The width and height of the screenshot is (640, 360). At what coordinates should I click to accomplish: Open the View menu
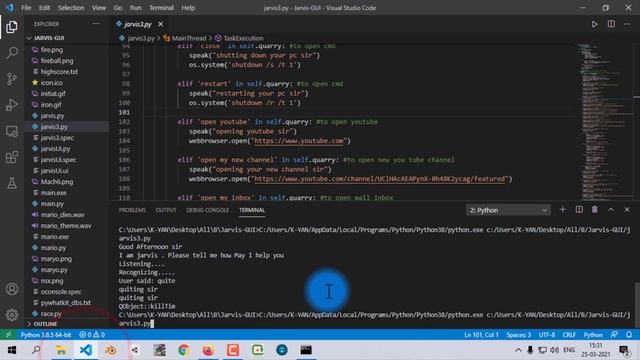(x=98, y=8)
